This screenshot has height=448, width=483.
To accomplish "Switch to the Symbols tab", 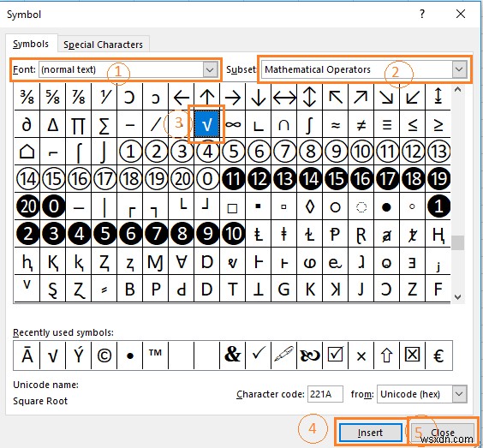I will click(31, 44).
